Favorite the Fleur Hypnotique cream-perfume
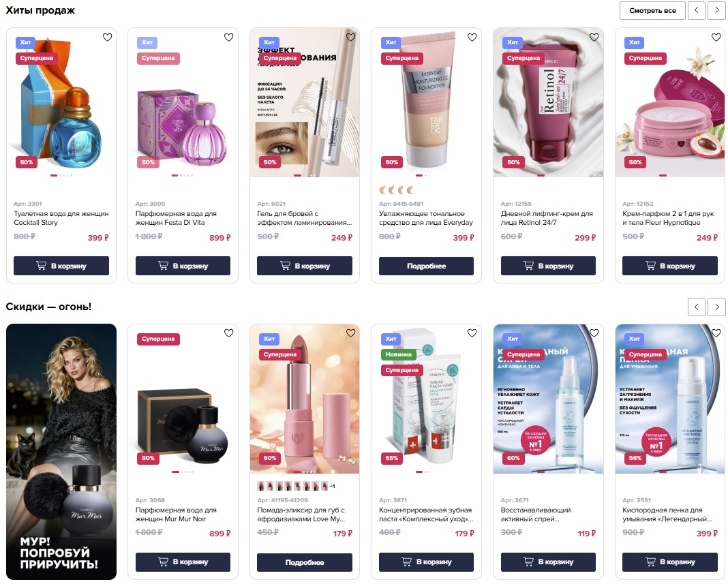This screenshot has height=584, width=728. pos(716,37)
